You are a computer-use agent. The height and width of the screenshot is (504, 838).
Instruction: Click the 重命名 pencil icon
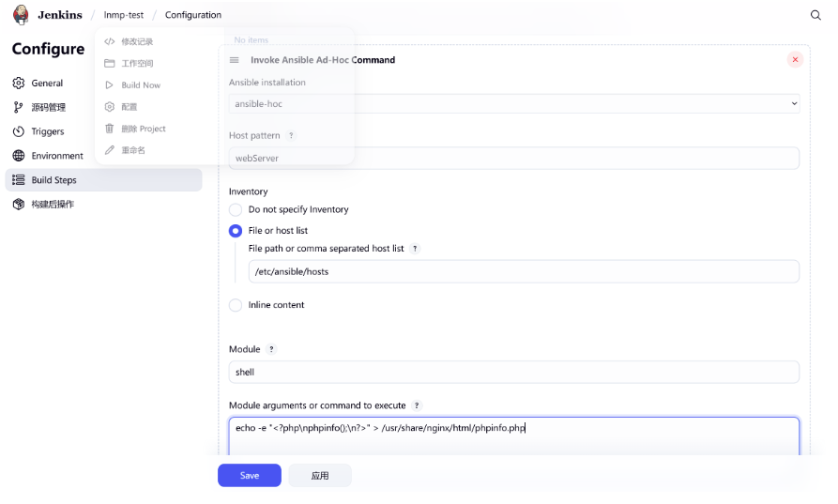(110, 150)
